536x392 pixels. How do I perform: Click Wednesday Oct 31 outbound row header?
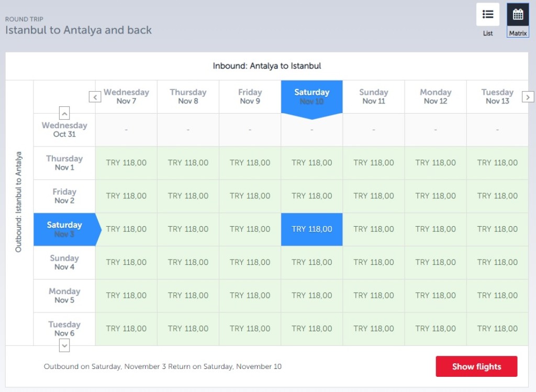pyautogui.click(x=64, y=130)
